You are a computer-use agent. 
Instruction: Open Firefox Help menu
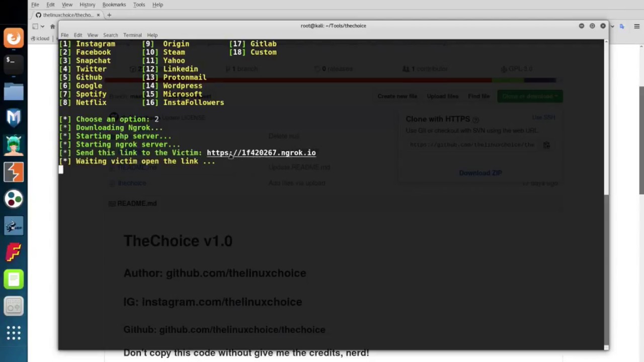(x=157, y=5)
